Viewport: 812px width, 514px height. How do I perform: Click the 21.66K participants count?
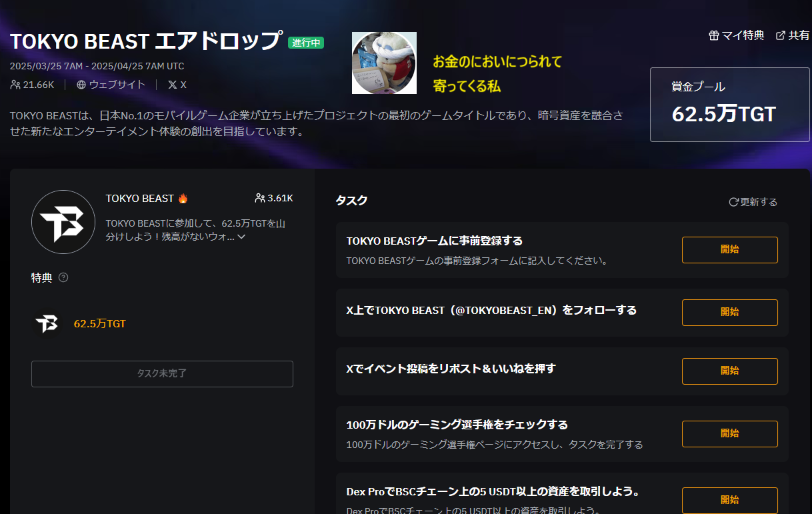[32, 85]
